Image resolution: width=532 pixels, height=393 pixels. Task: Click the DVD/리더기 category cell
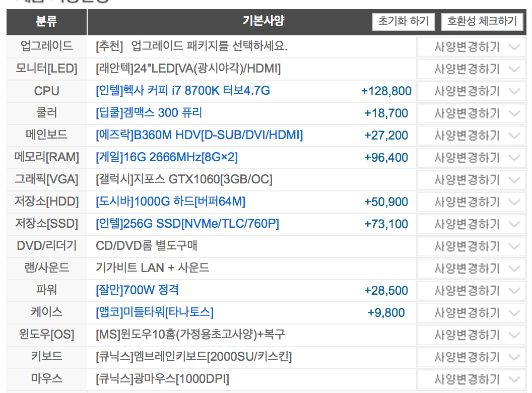click(47, 246)
